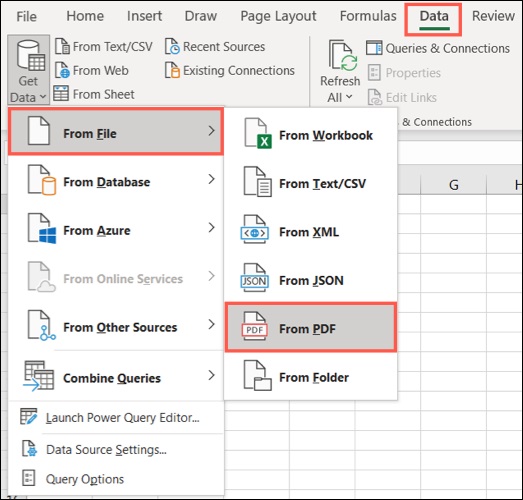Select the Data ribbon tab
This screenshot has width=523, height=500.
click(434, 16)
